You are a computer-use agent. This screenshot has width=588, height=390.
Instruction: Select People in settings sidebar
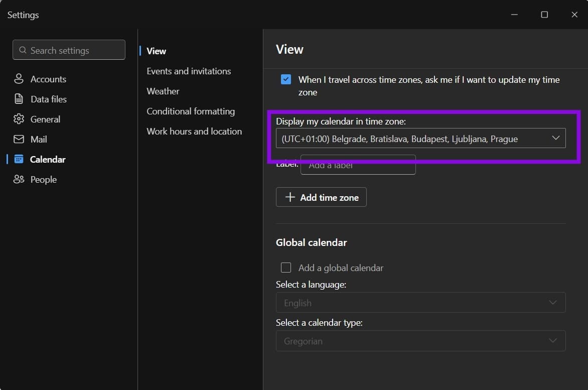(43, 180)
